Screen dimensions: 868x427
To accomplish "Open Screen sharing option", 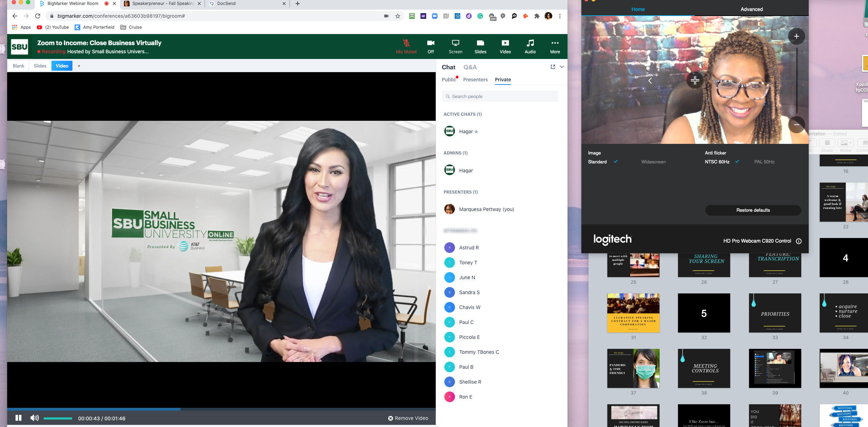I will pos(455,47).
